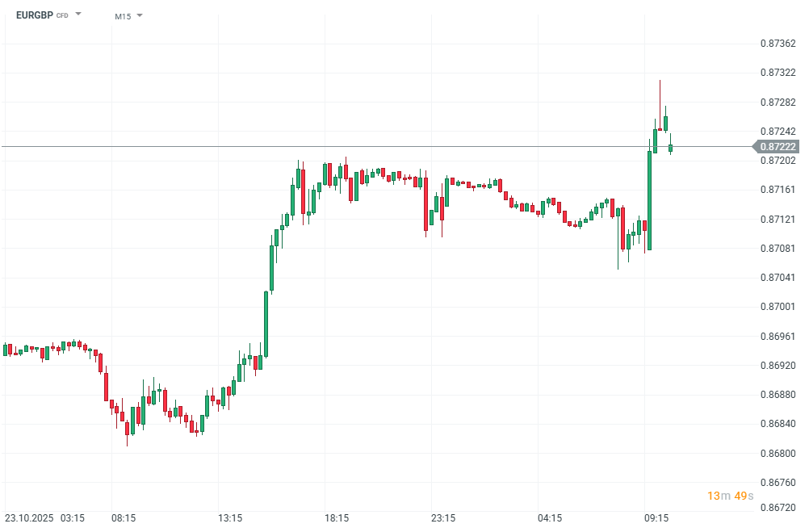The image size is (809, 532).
Task: Click the 04:15 time axis label
Action: click(549, 517)
